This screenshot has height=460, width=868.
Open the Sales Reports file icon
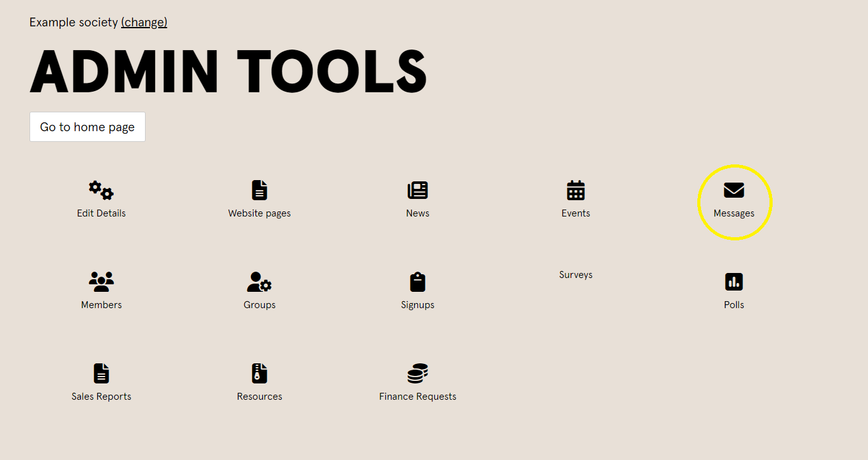tap(101, 373)
